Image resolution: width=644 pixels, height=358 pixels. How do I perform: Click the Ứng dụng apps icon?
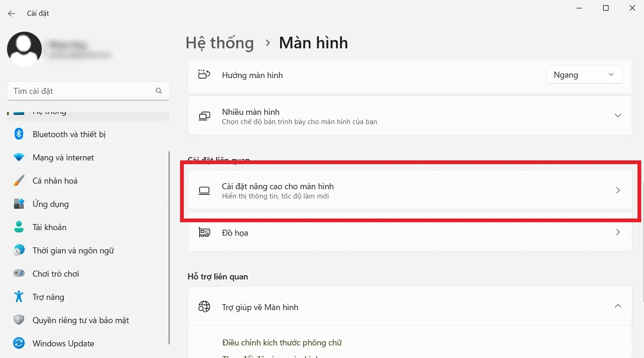click(19, 204)
